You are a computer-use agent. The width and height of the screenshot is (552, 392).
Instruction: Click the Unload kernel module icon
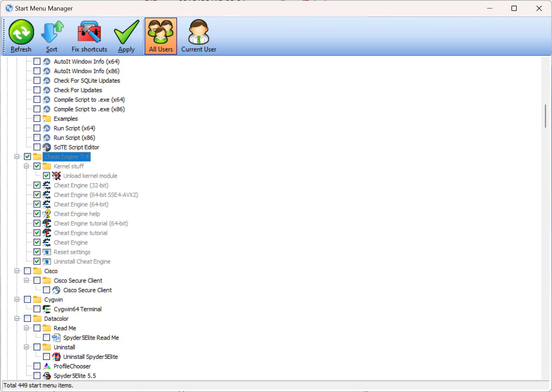(x=56, y=176)
